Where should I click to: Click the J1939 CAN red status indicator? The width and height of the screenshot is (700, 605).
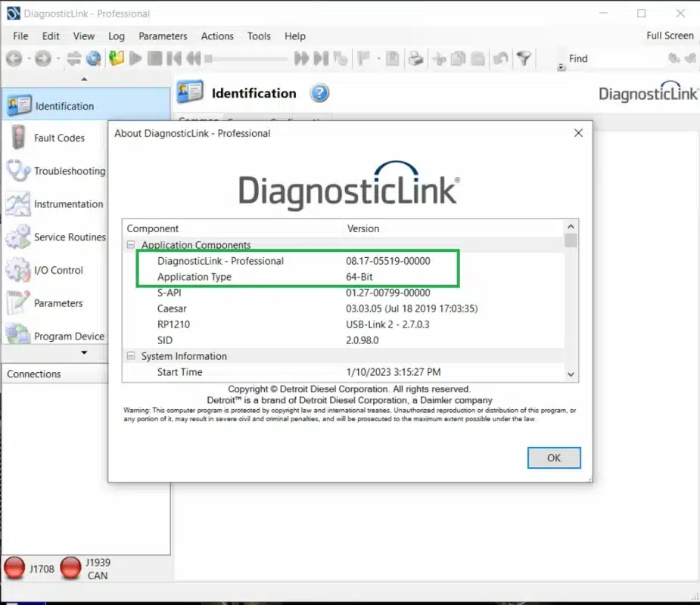point(70,568)
